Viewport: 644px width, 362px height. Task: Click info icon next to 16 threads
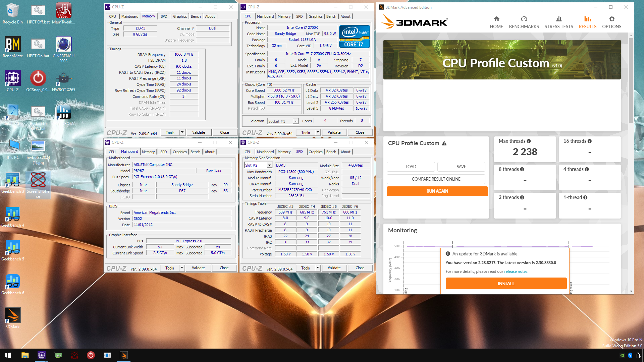(590, 141)
